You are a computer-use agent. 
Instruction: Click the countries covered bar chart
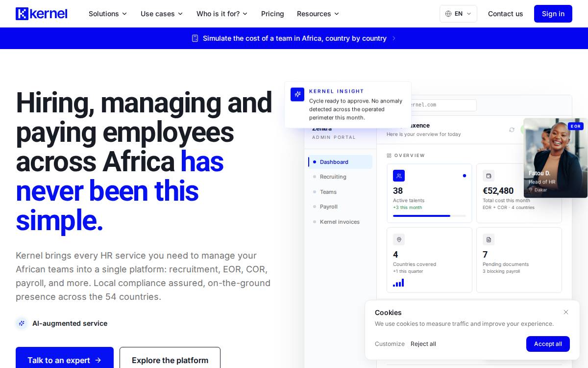point(398,283)
